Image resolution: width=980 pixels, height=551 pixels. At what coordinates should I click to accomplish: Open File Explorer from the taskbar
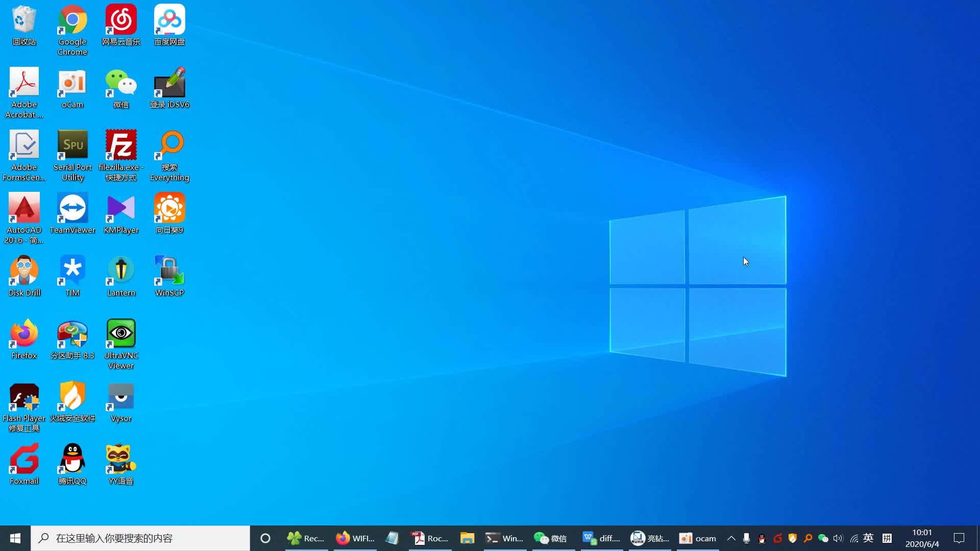click(x=467, y=538)
